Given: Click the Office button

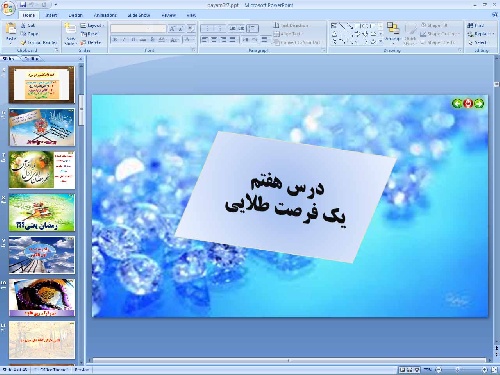Looking at the screenshot, I should pos(8,7).
